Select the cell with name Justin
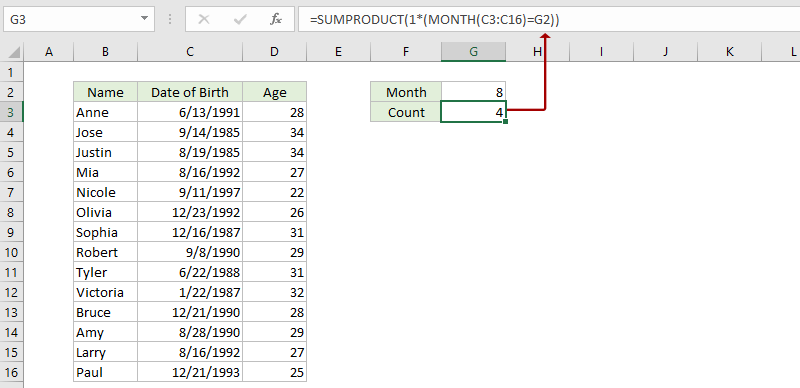 tap(105, 152)
